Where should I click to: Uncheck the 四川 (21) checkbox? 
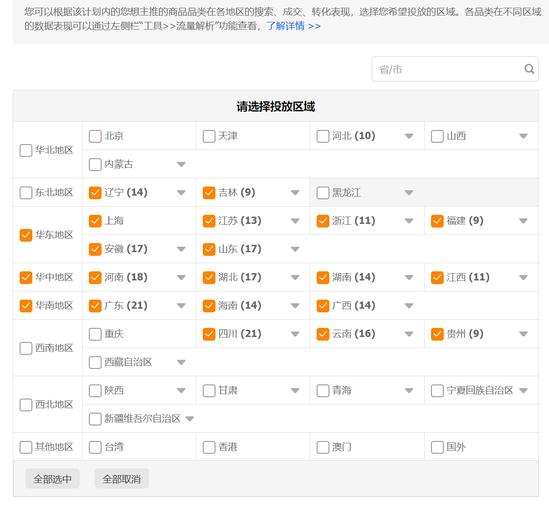coord(209,334)
